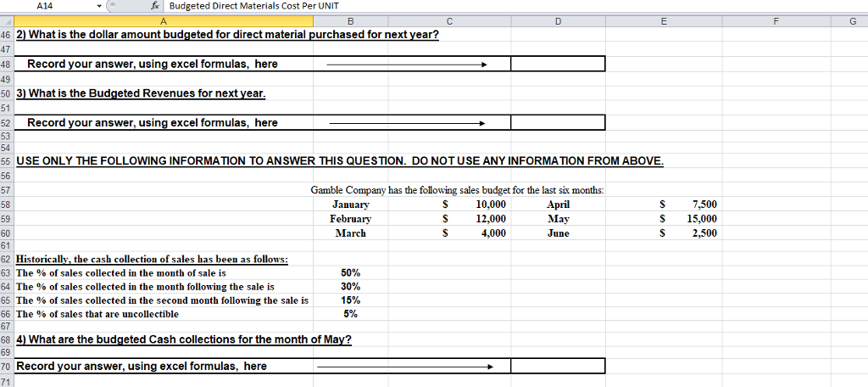
Task: Select row 70 header
Action: 7,366
